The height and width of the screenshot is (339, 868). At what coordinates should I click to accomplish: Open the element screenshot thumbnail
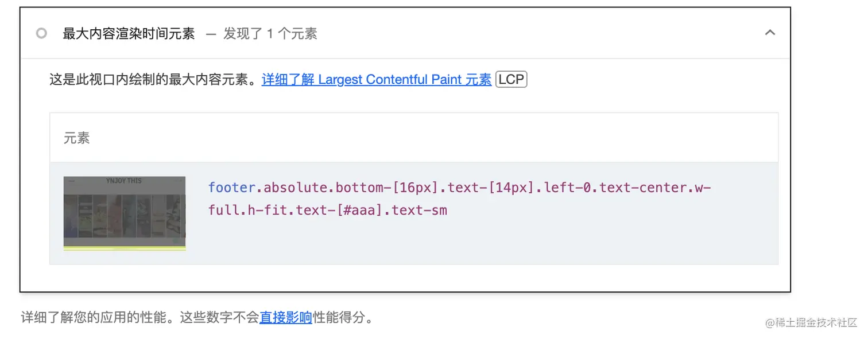[x=125, y=213]
